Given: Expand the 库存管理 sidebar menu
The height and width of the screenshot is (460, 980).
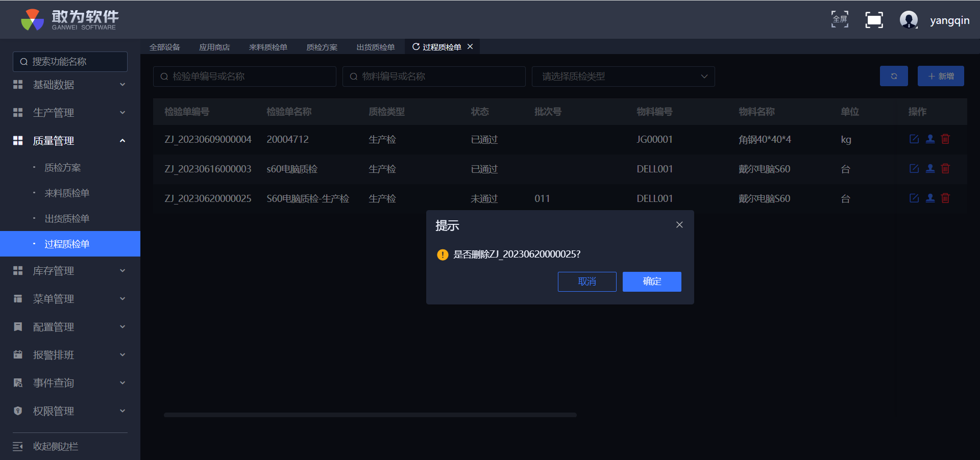Looking at the screenshot, I should coord(70,271).
